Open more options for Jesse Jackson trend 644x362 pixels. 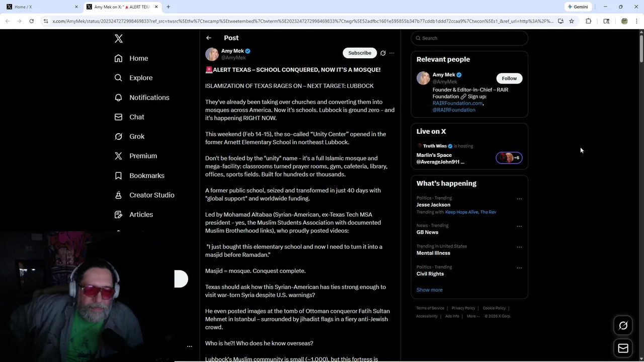pyautogui.click(x=519, y=199)
